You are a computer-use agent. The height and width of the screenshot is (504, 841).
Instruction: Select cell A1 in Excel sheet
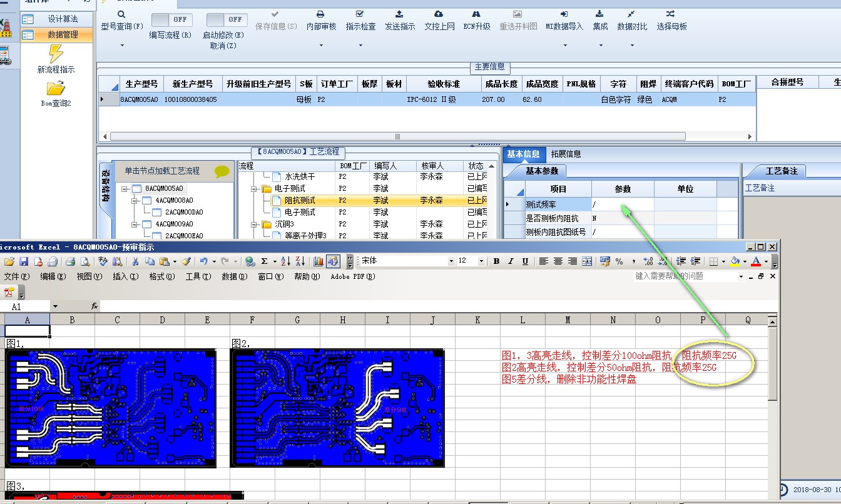(x=28, y=331)
